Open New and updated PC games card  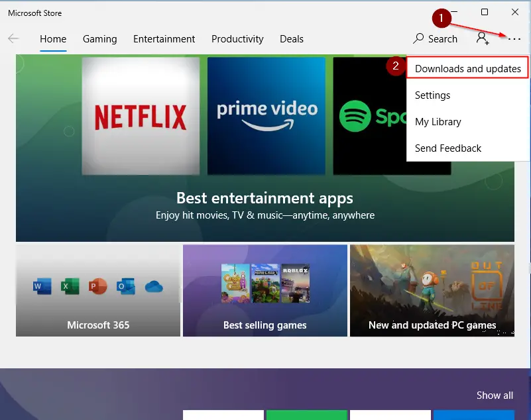432,290
